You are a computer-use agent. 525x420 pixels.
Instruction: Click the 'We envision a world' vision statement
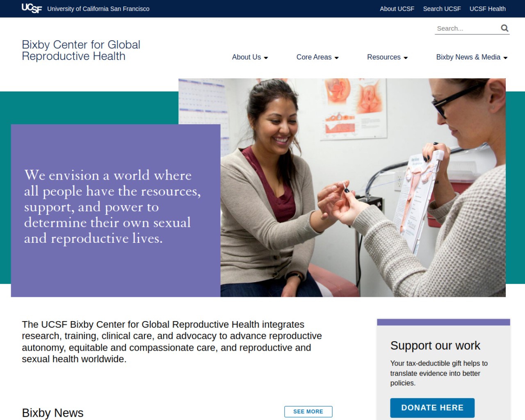pyautogui.click(x=112, y=207)
